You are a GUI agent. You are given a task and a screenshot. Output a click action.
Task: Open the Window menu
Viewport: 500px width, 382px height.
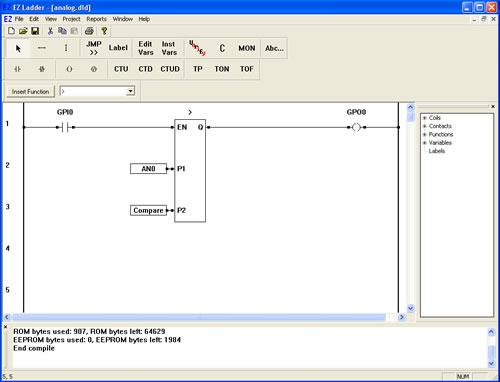(123, 19)
